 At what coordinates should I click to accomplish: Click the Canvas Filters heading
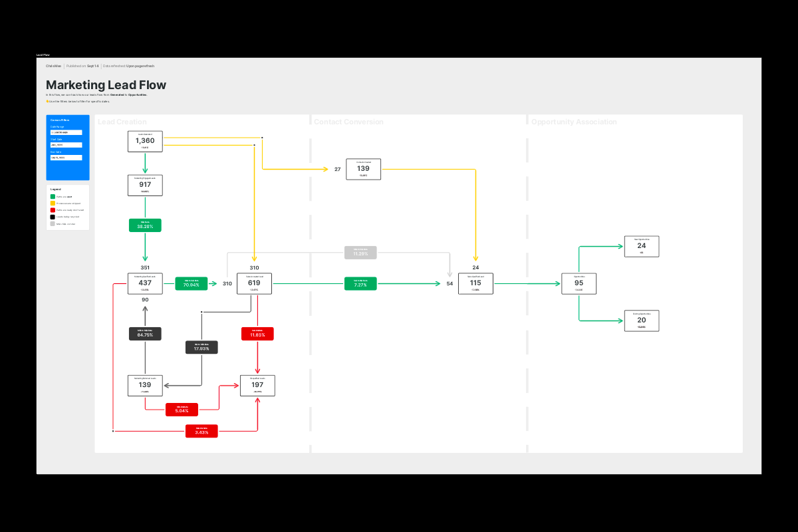(60, 120)
